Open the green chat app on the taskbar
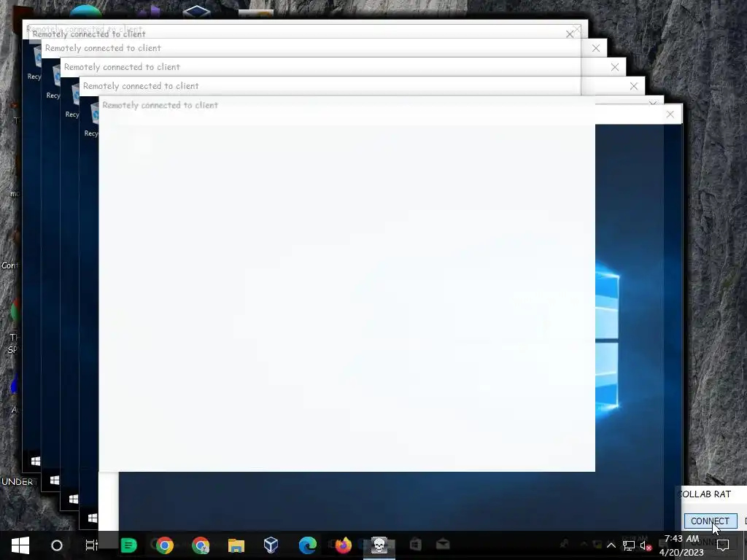This screenshot has width=747, height=560. point(128,545)
